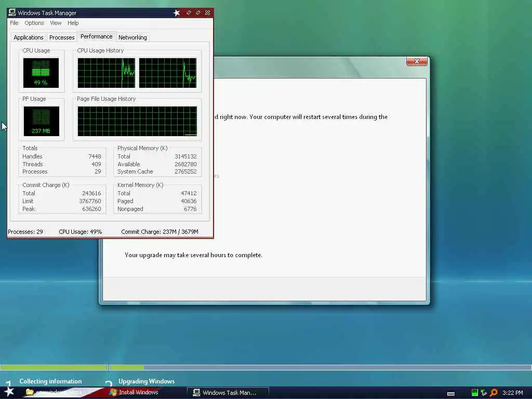Click the Task Manager title bar computer icon
The height and width of the screenshot is (399, 532).
[12, 12]
